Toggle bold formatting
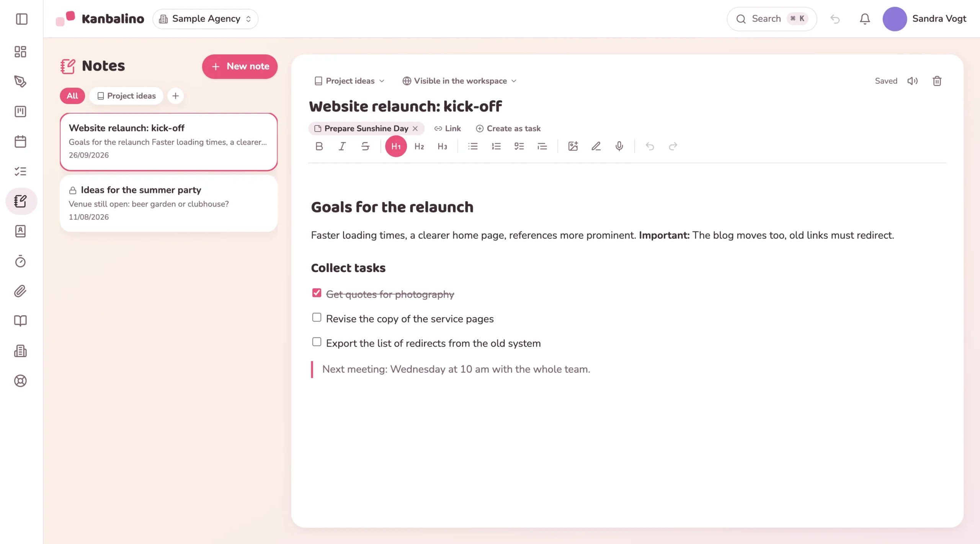980x544 pixels. (319, 146)
